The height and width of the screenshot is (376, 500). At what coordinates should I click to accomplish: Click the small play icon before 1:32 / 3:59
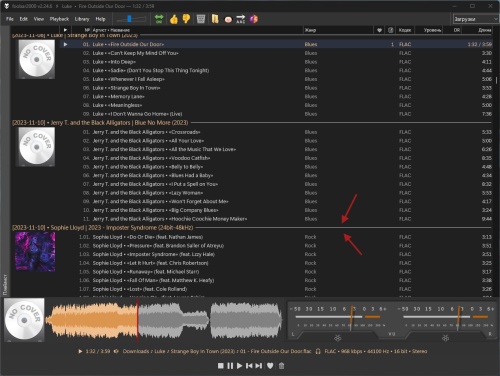[80, 351]
